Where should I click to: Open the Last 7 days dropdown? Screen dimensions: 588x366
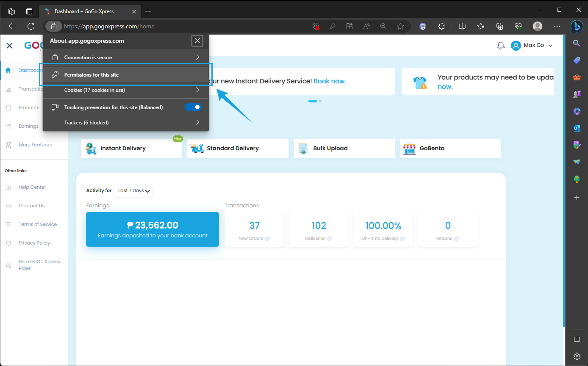[133, 191]
